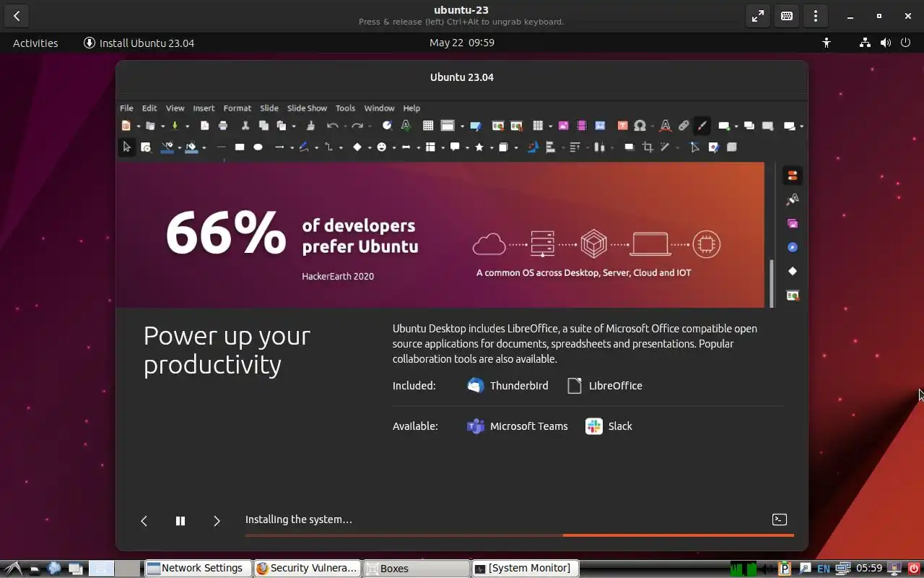Click the red host shutdown button
This screenshot has width=924, height=578.
[x=913, y=569]
